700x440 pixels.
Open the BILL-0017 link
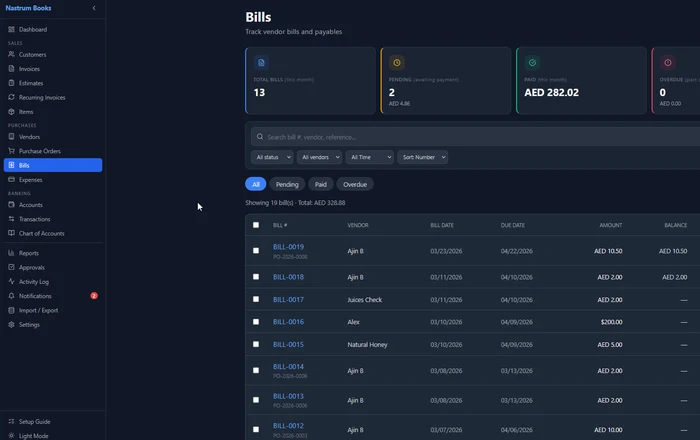click(x=288, y=299)
